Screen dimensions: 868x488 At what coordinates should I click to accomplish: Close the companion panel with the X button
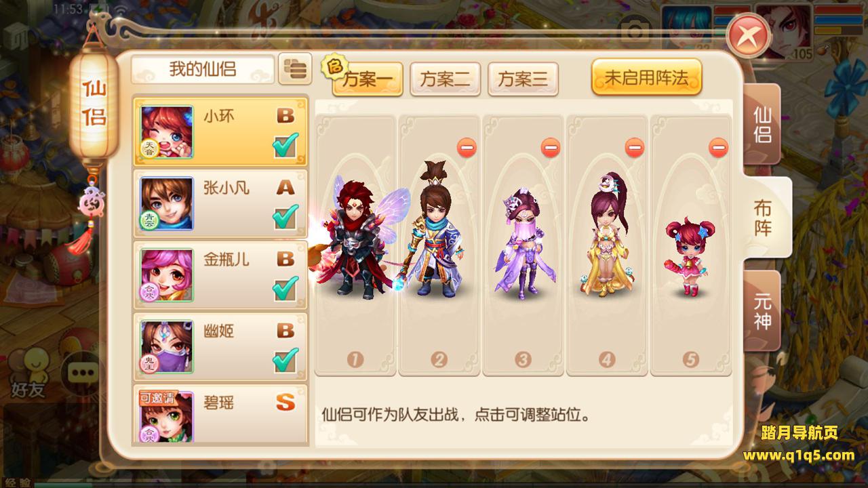(x=749, y=35)
